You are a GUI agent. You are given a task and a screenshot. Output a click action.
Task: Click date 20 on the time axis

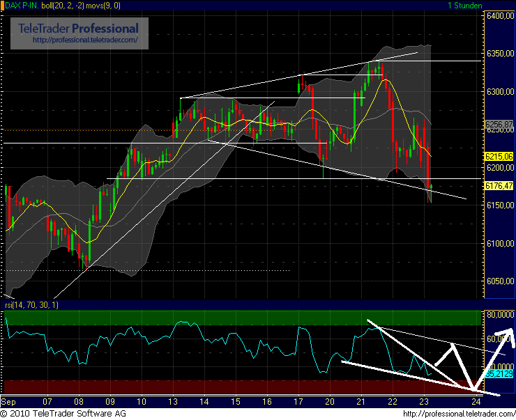pos(330,402)
